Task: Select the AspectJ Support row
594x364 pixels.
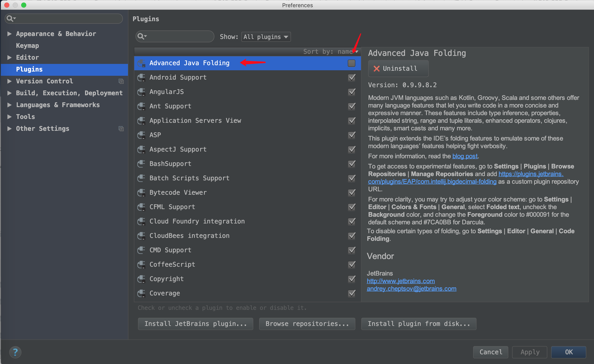Action: tap(247, 149)
